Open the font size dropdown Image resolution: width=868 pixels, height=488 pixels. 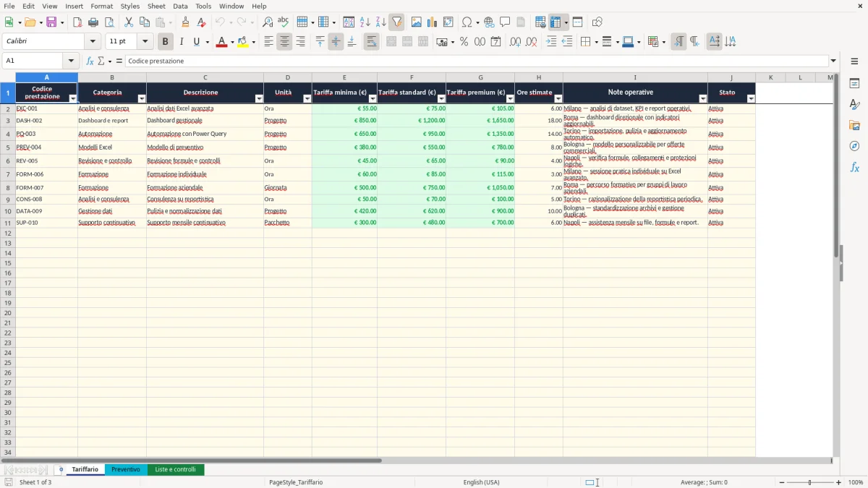pos(145,42)
